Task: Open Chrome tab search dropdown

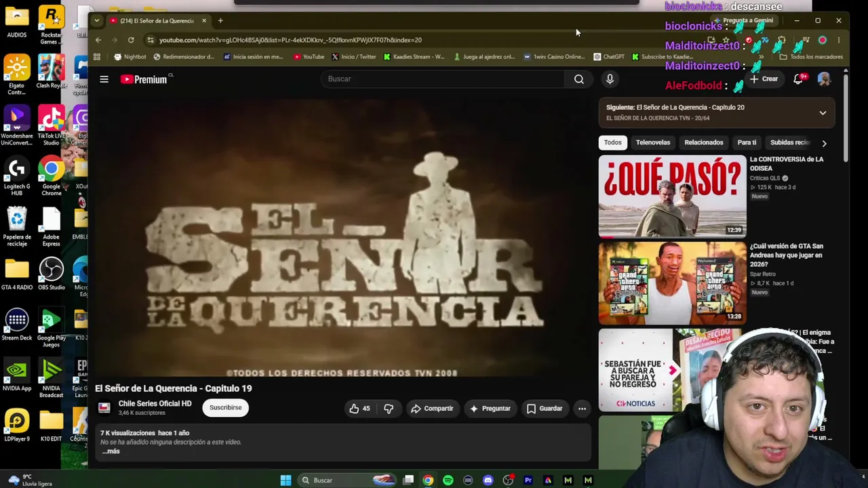Action: pos(97,20)
